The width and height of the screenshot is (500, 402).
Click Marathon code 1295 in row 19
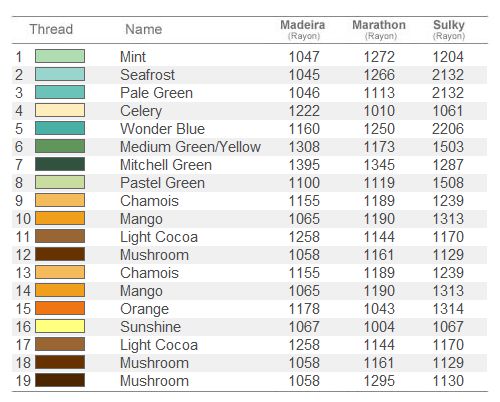[x=379, y=381]
